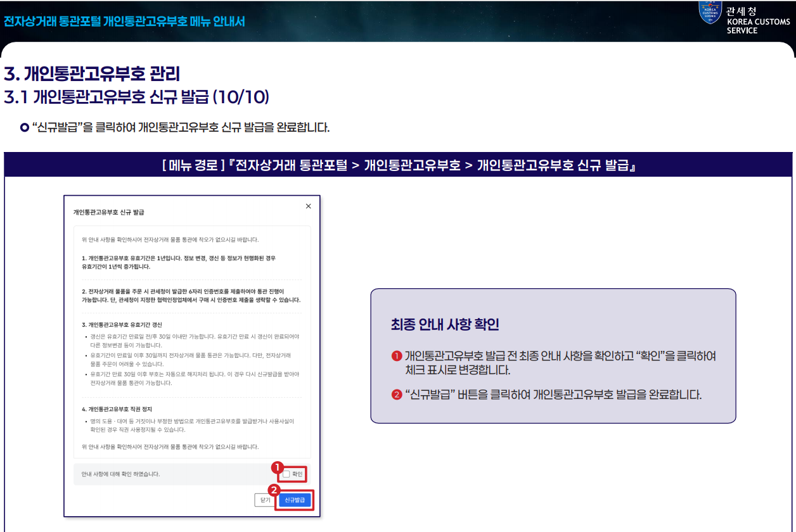Click item 4 개인통관고유부호 직권 정지 heading

click(117, 409)
